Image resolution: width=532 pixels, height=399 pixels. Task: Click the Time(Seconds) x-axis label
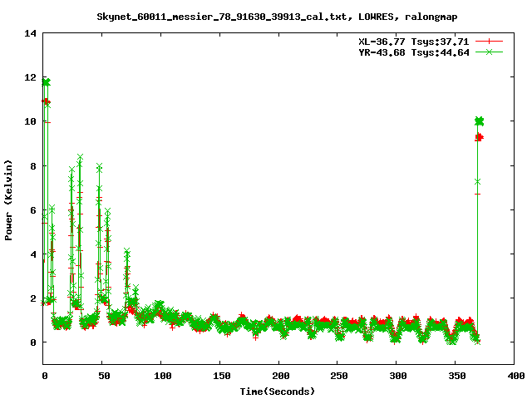point(277,392)
